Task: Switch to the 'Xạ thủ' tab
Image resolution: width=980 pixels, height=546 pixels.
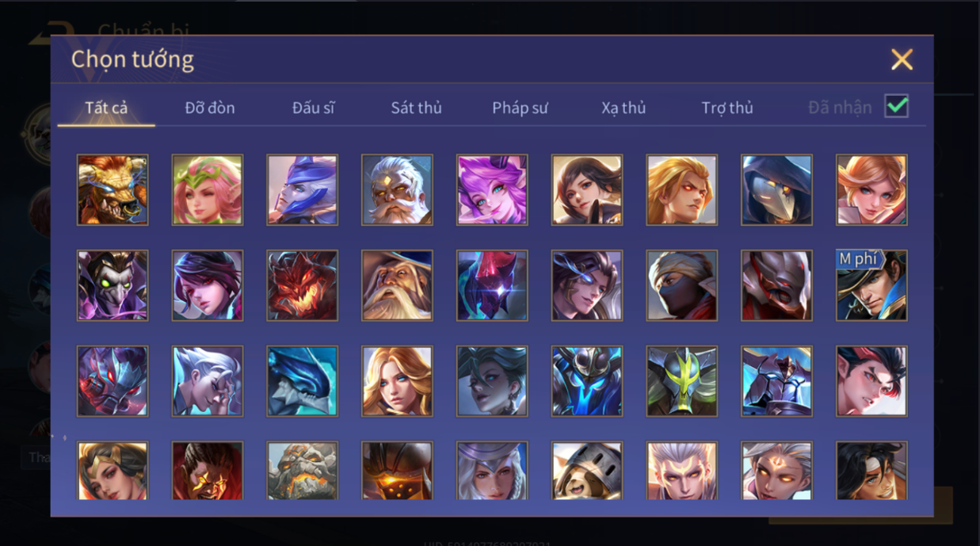Action: click(x=623, y=108)
